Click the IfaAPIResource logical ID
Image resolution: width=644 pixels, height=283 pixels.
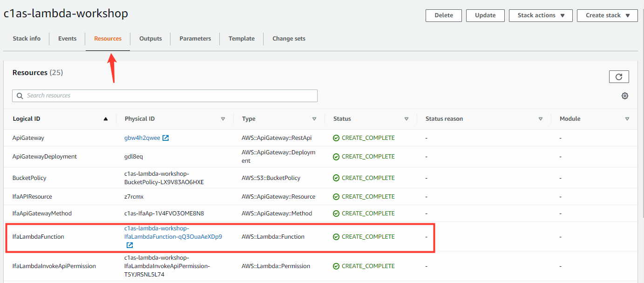point(32,197)
